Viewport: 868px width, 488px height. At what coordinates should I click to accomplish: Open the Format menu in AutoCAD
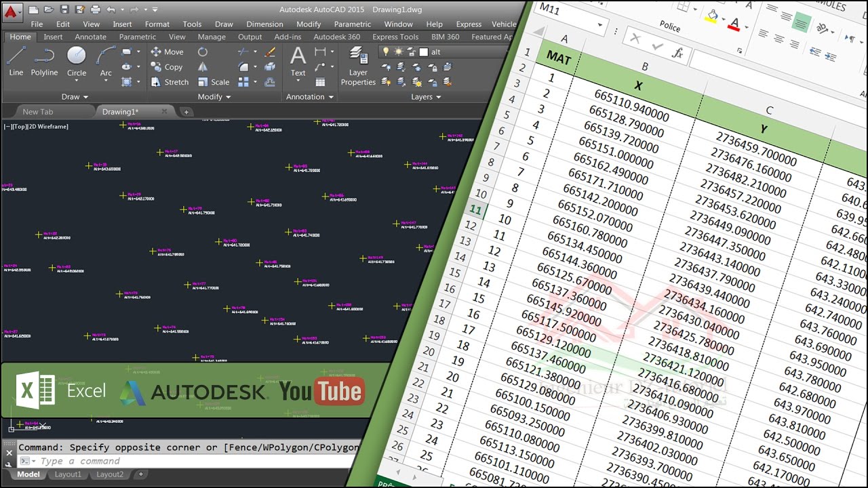tap(157, 24)
